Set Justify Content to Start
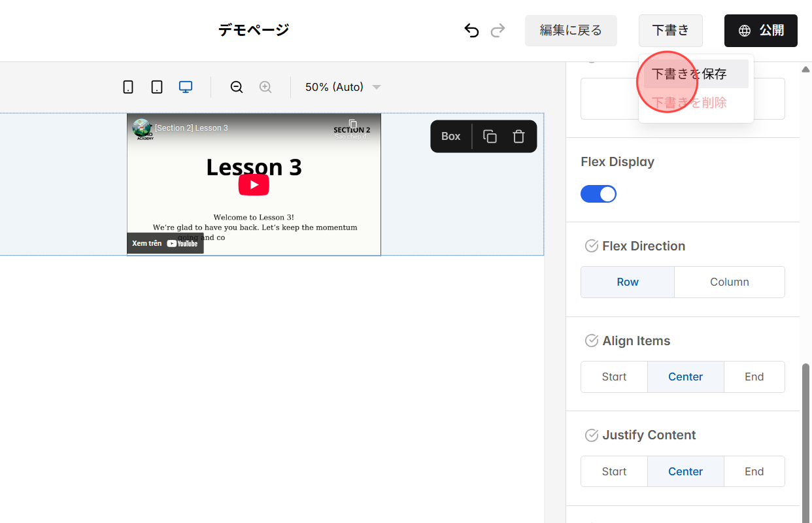The width and height of the screenshot is (812, 523). [613, 471]
